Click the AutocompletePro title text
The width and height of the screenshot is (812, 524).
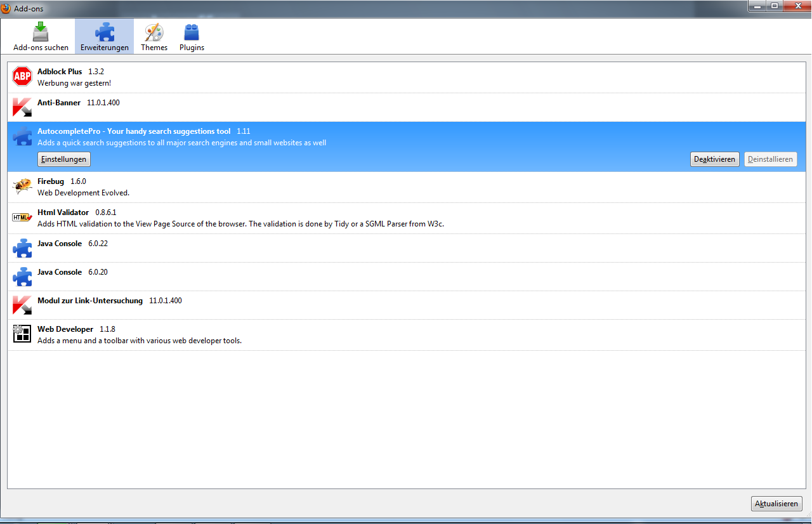[x=134, y=131]
